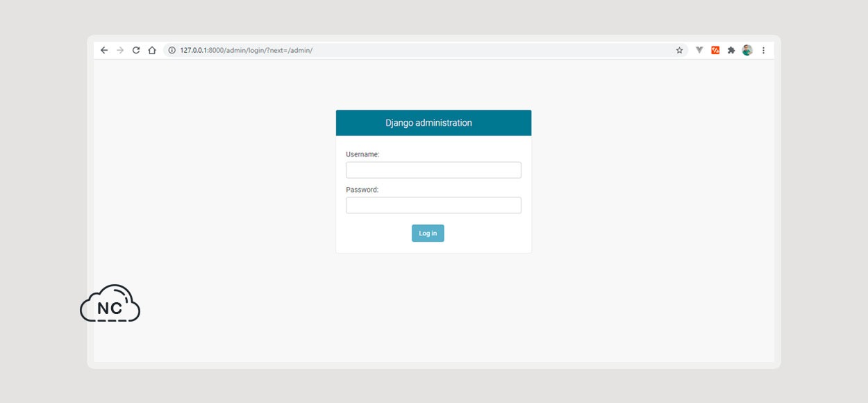Image resolution: width=868 pixels, height=403 pixels.
Task: Open the profile avatar in toolbar
Action: pyautogui.click(x=747, y=50)
